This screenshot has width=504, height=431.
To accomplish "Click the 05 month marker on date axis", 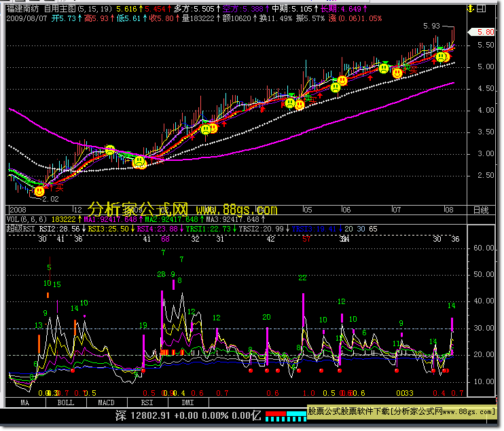I will [x=308, y=210].
